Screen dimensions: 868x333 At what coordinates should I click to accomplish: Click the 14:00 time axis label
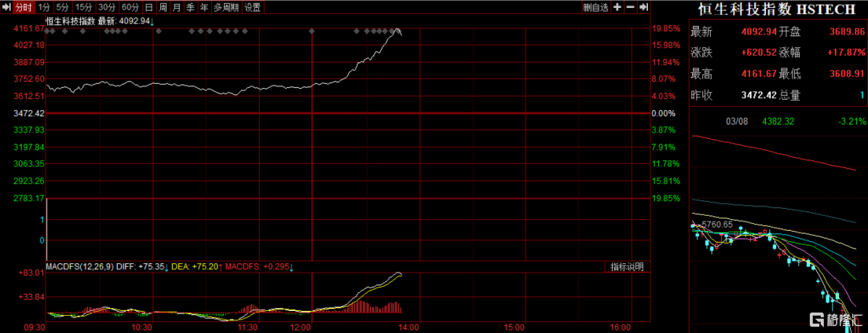point(408,328)
